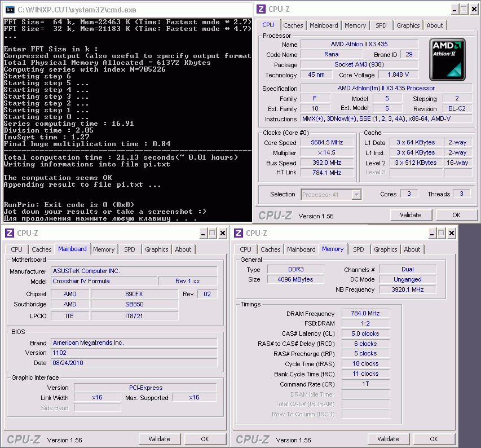Click the Package field Socket AM3 (938)
481x448 pixels.
coord(359,64)
